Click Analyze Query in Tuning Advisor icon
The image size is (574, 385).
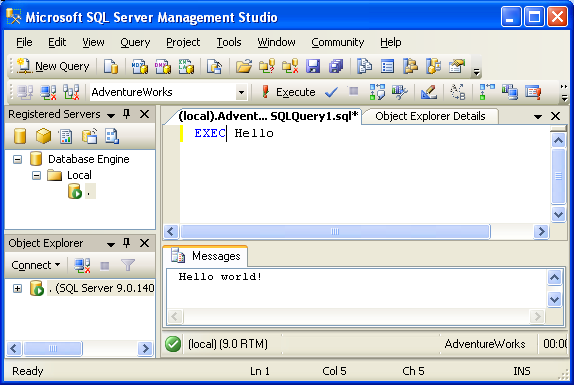click(399, 92)
